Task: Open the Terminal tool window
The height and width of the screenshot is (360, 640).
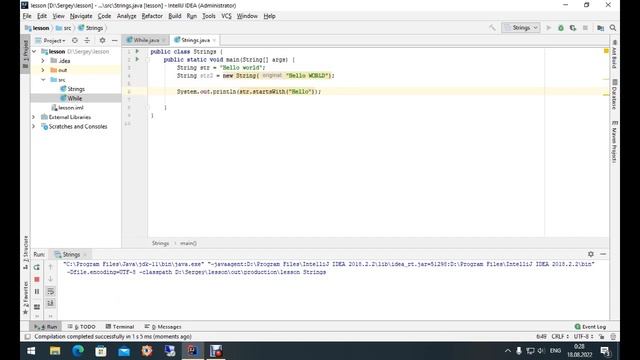Action: coord(120,327)
